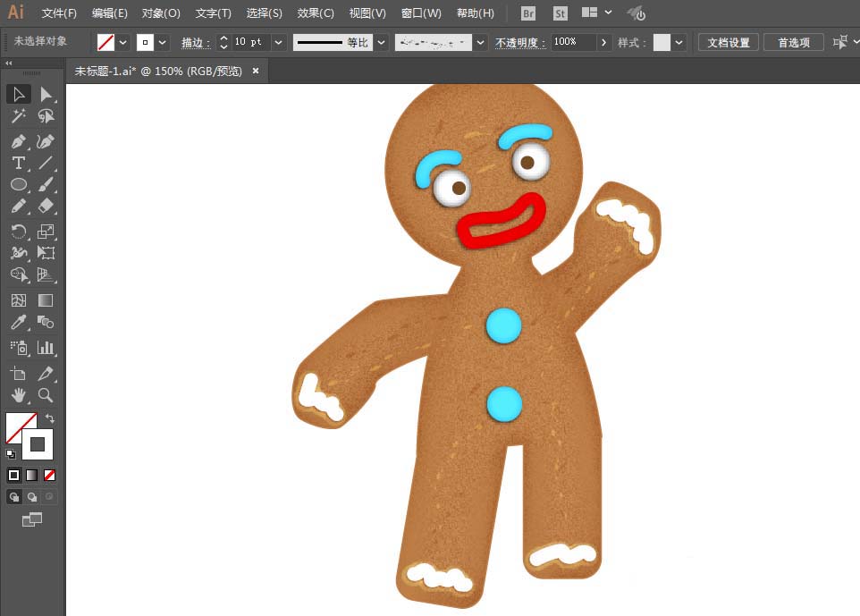Click the 首选项 button

click(794, 42)
